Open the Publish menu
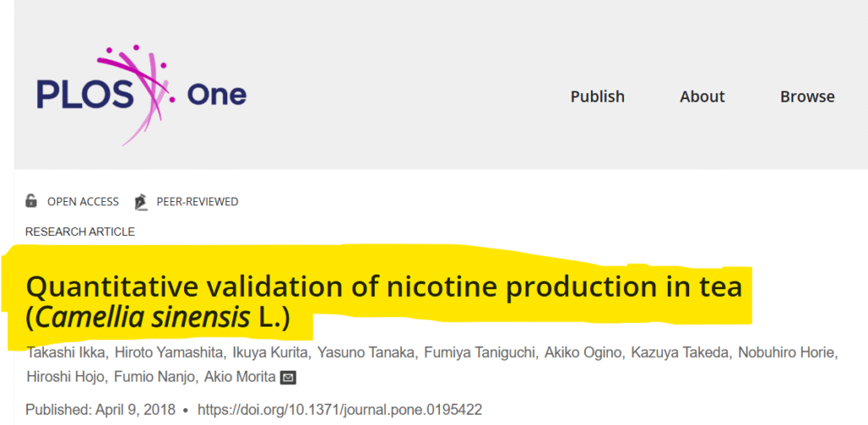This screenshot has width=868, height=425. tap(597, 97)
